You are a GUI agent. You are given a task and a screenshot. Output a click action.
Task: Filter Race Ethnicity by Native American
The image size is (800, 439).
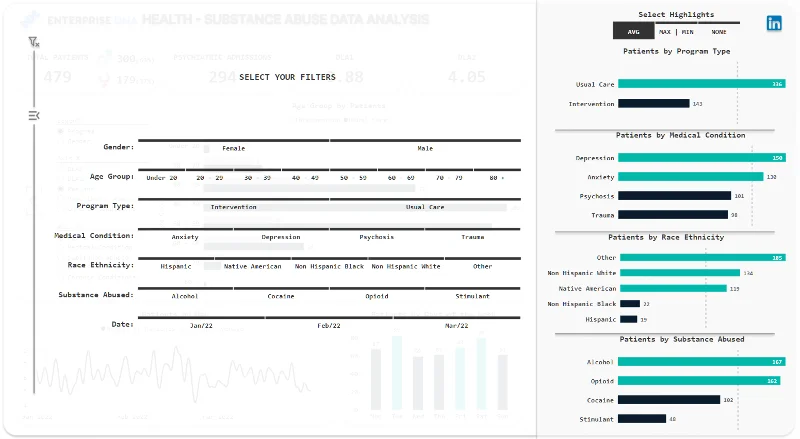(x=253, y=266)
